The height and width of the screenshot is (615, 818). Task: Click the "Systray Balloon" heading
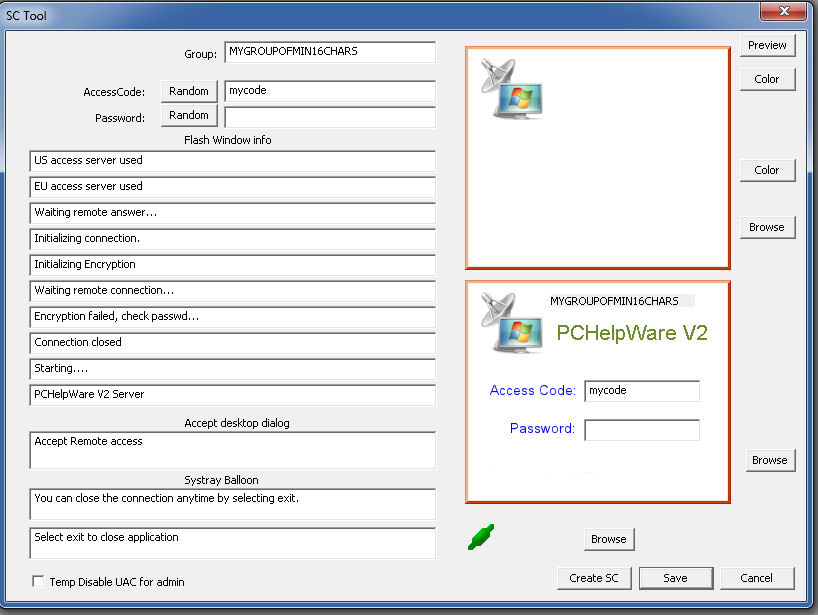(x=221, y=480)
